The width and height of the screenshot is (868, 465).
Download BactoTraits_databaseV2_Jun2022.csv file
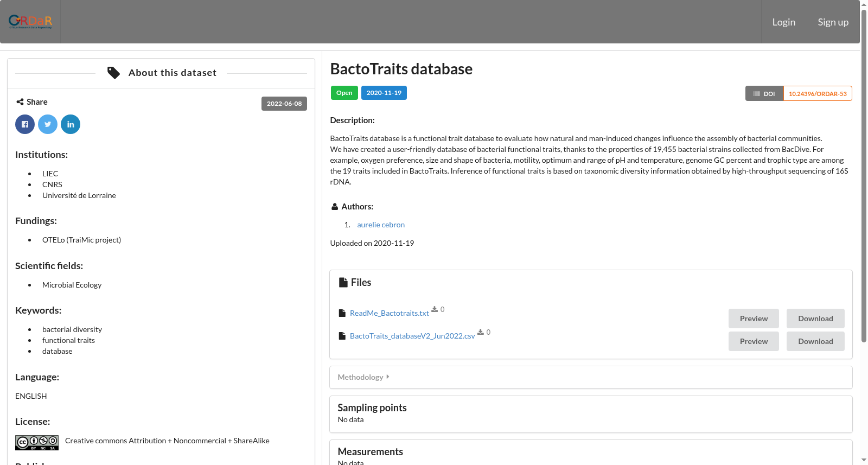[x=815, y=341]
